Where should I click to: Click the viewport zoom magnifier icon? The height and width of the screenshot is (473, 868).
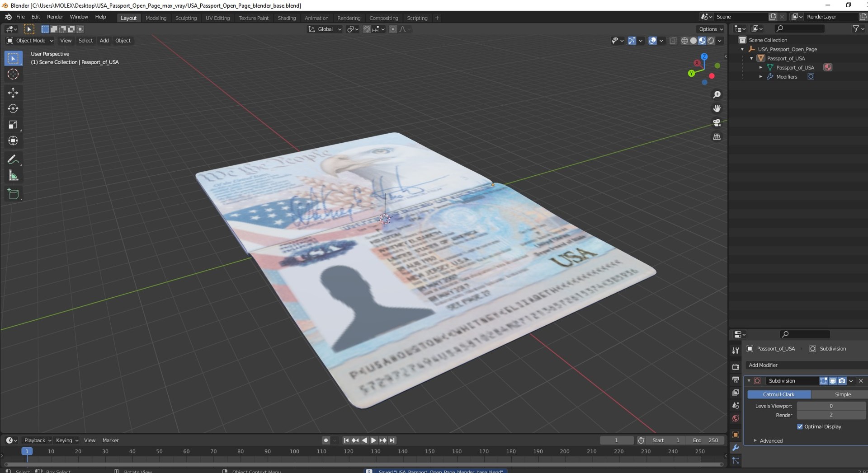tap(717, 94)
